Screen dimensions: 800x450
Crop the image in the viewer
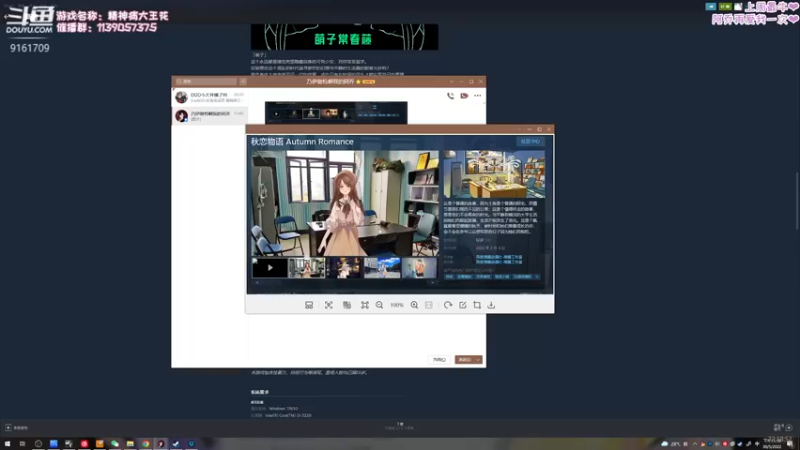coord(477,305)
